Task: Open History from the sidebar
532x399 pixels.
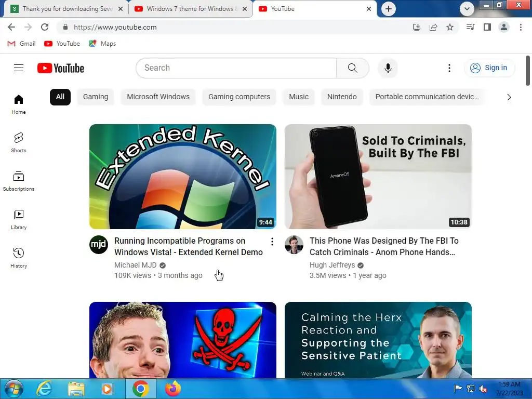Action: (x=19, y=258)
